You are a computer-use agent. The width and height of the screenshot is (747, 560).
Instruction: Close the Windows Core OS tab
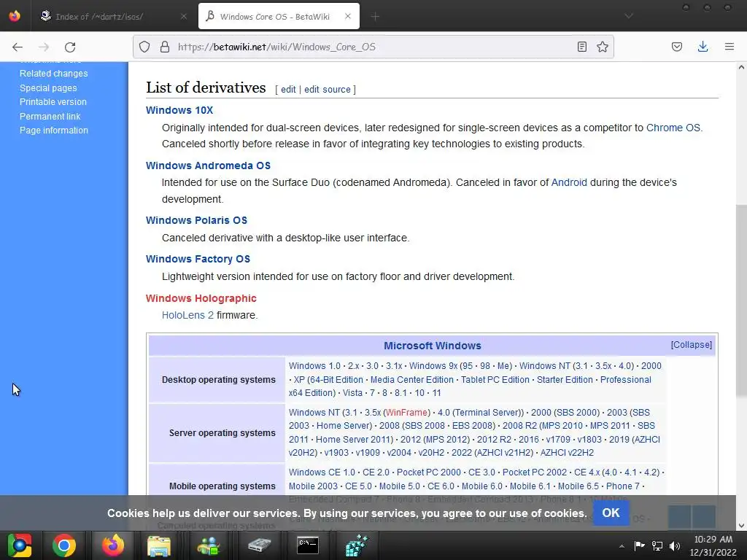(x=348, y=16)
